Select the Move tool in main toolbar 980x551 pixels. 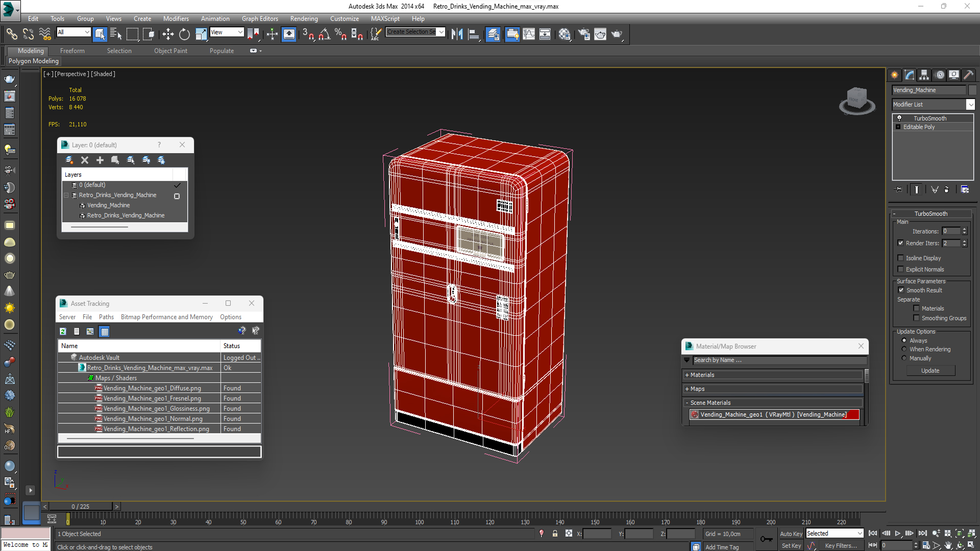coord(168,34)
